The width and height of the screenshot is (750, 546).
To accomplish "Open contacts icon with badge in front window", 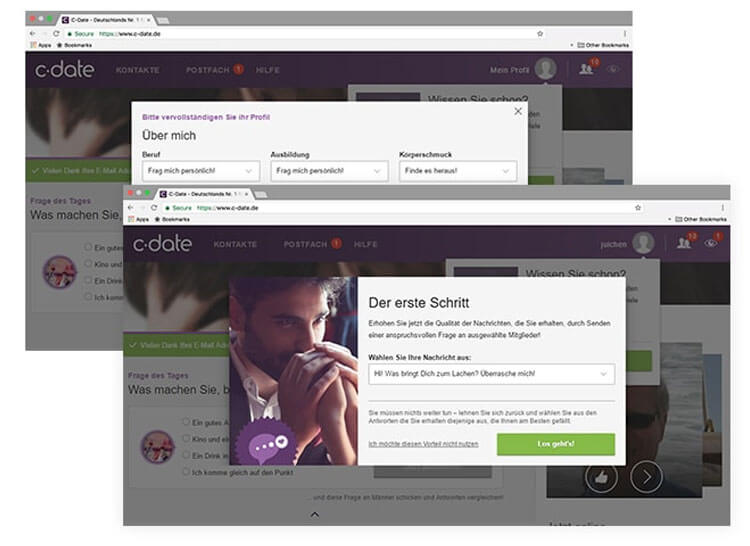I will click(x=685, y=243).
